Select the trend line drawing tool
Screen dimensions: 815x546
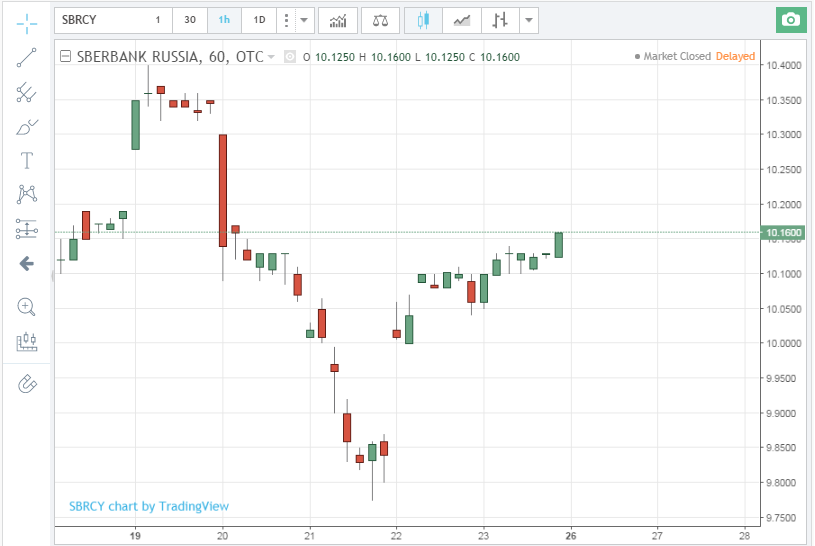point(27,58)
